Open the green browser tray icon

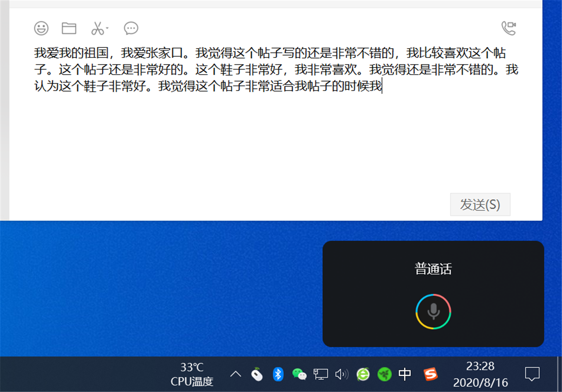363,374
